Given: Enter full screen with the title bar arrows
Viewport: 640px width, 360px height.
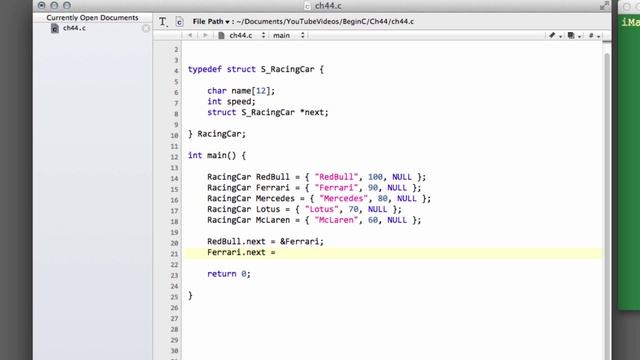Looking at the screenshot, I should [x=604, y=5].
